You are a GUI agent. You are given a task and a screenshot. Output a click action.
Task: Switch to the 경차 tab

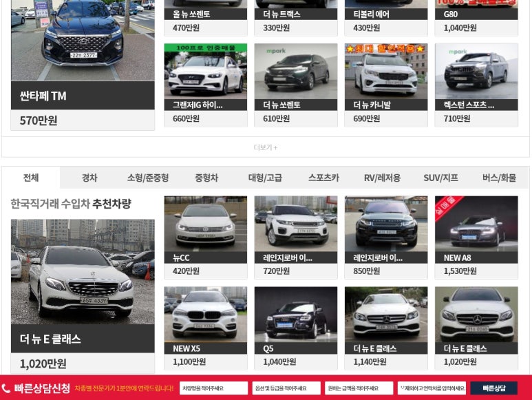point(89,178)
